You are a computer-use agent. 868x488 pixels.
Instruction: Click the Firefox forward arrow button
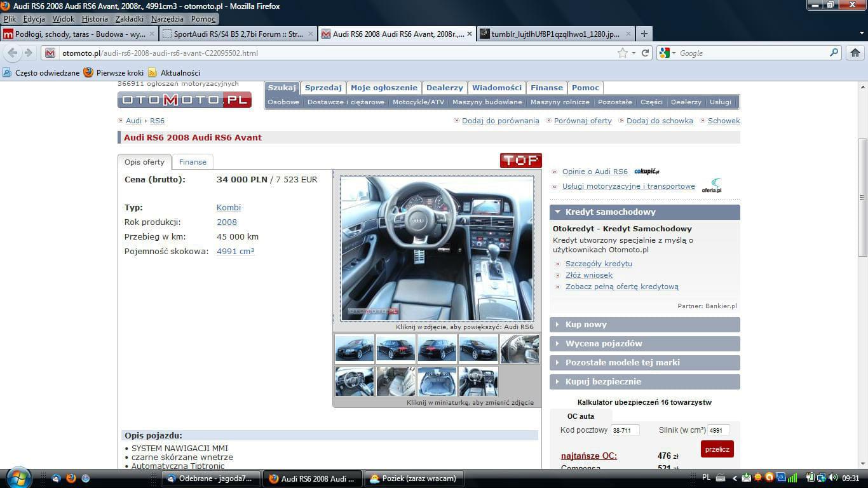click(28, 53)
